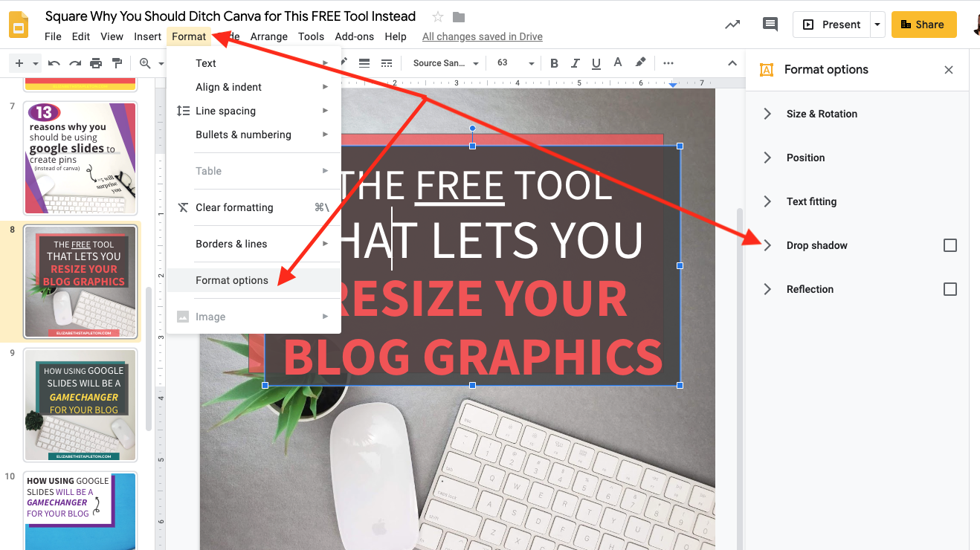This screenshot has width=980, height=550.
Task: Click the Google Slides home logo
Action: tap(19, 25)
